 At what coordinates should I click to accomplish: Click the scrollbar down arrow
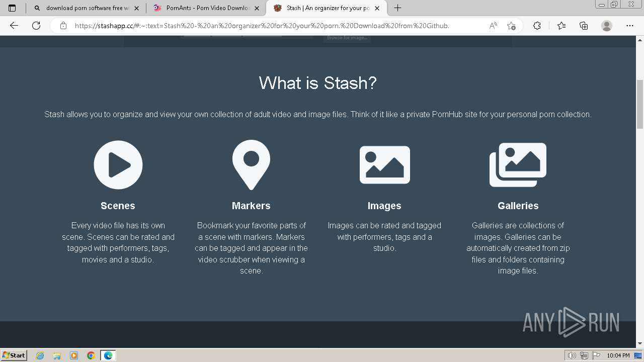[x=640, y=344]
